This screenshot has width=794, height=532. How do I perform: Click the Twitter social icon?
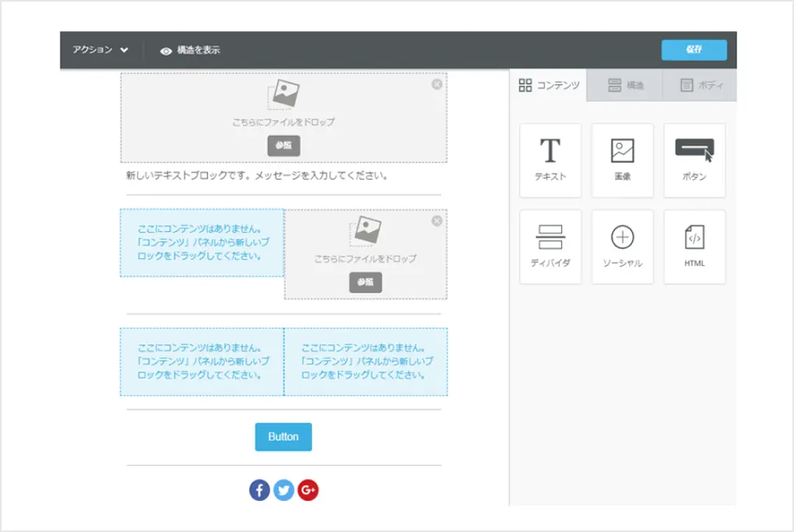click(283, 490)
